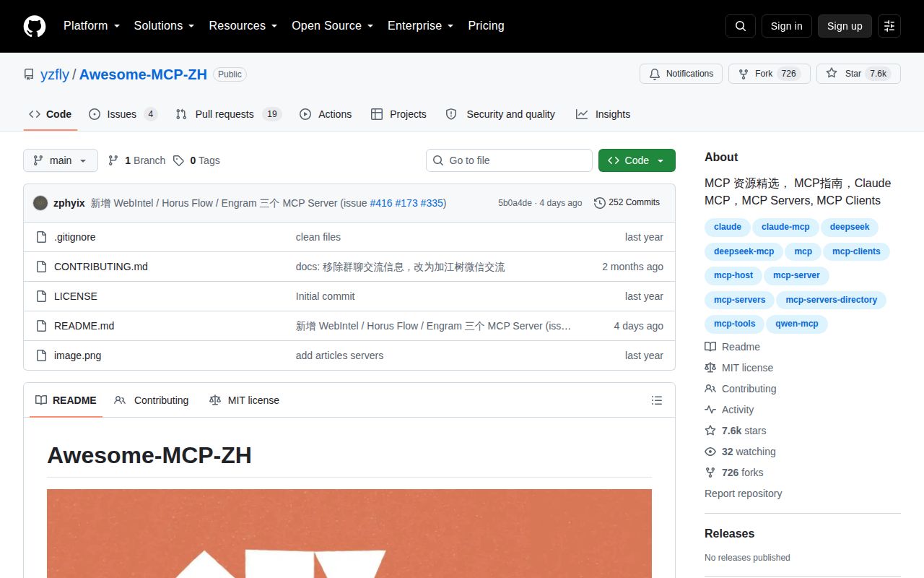Click the repository icon before yzfly
The width and height of the screenshot is (924, 578).
point(29,74)
